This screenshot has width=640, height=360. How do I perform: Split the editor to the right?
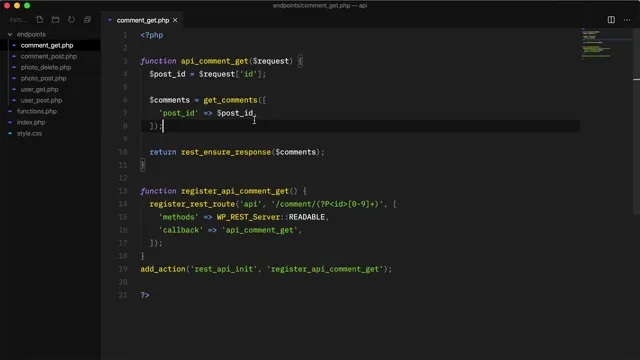pos(611,20)
